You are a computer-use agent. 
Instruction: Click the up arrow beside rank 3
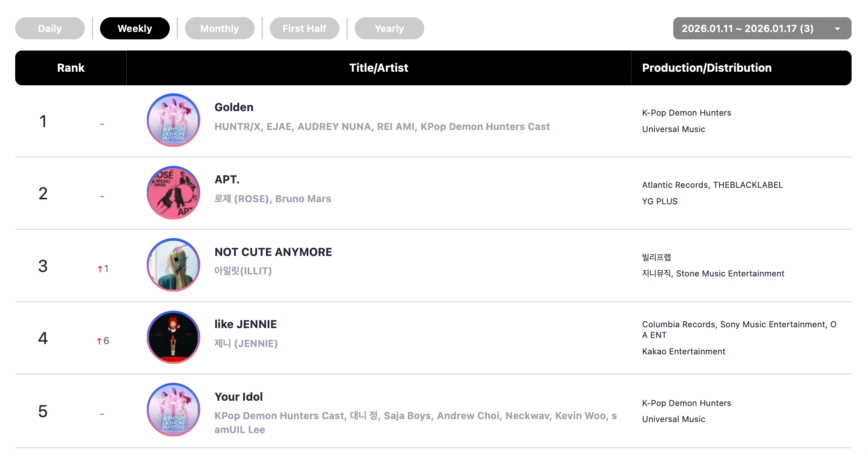click(100, 269)
